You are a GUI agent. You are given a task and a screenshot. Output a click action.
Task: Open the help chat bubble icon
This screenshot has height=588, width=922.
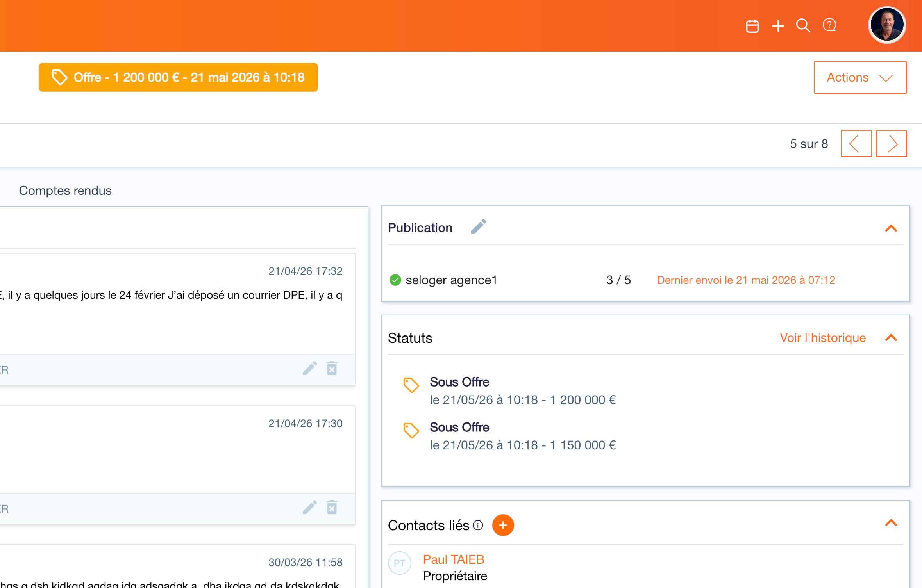pyautogui.click(x=829, y=25)
